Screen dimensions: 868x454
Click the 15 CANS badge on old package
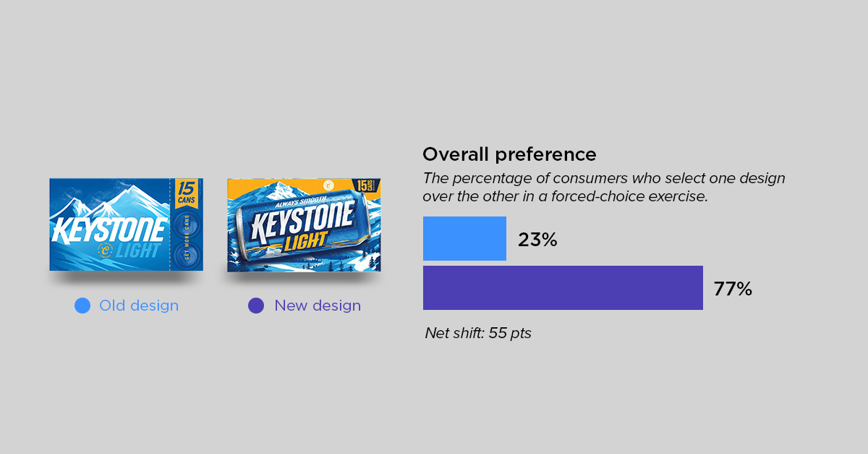click(x=187, y=194)
